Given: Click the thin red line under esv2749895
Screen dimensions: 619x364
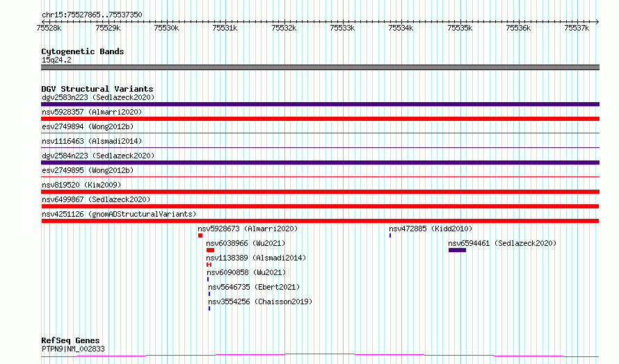Looking at the screenshot, I should click(320, 177).
